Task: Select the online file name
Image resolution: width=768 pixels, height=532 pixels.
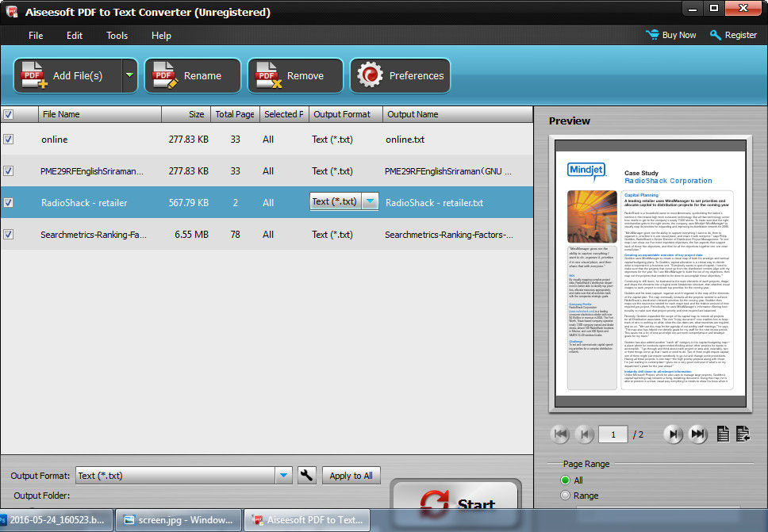Action: point(55,140)
